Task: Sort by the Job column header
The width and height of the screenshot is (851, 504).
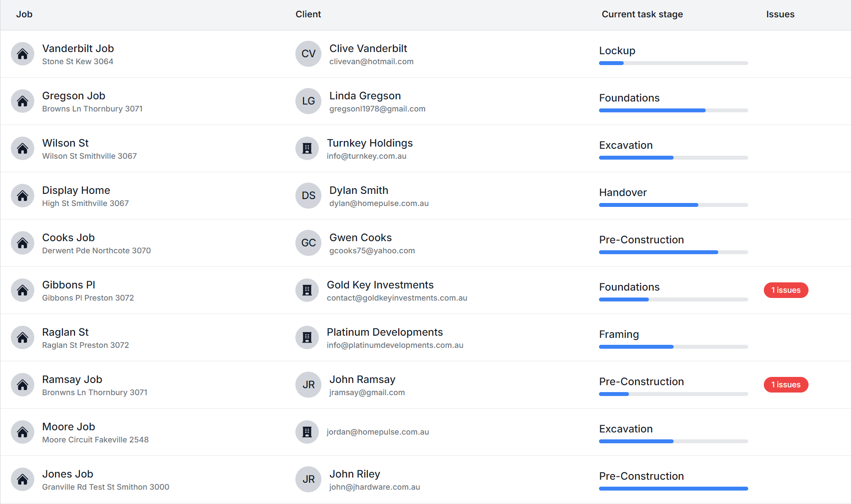Action: click(x=24, y=14)
